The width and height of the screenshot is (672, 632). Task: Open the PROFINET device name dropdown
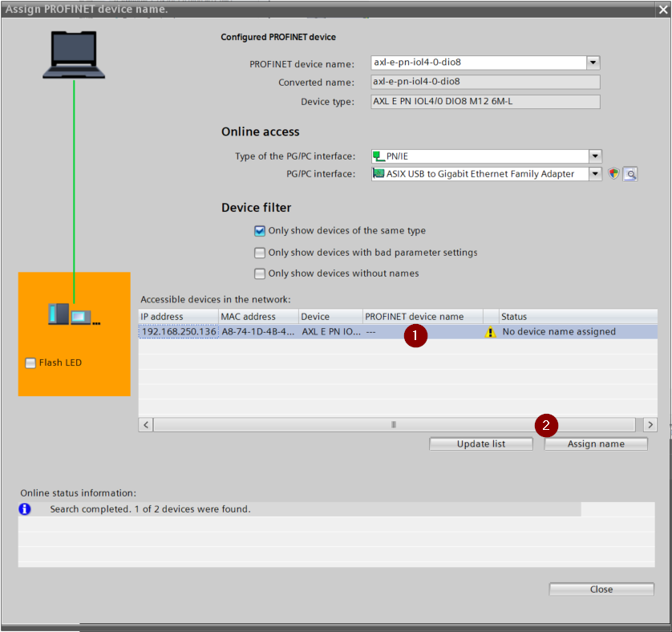click(593, 63)
